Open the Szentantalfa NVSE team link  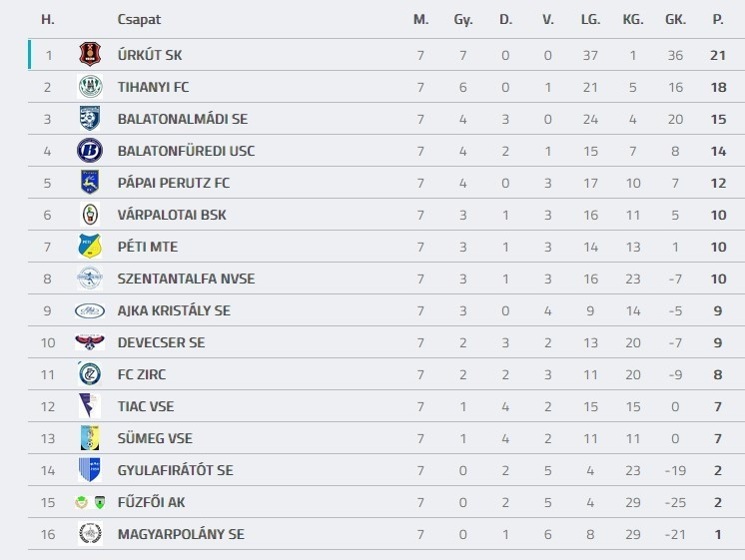186,279
